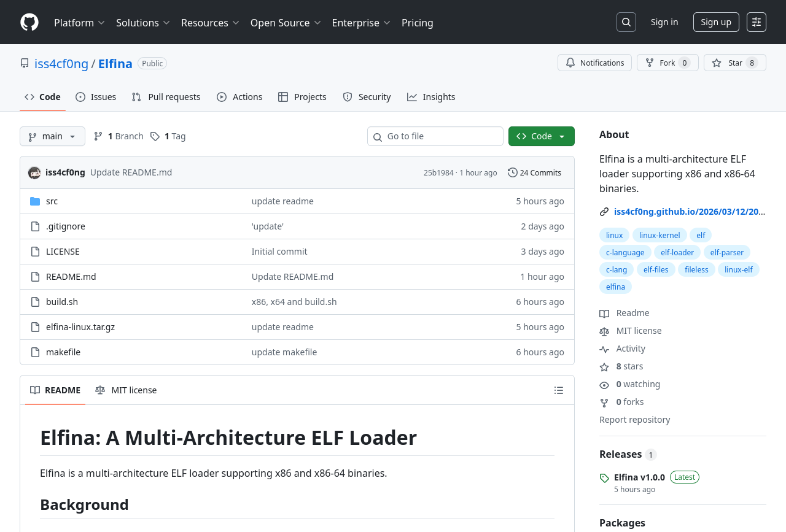The image size is (786, 532).
Task: Open the search magnifier icon
Action: coord(626,22)
